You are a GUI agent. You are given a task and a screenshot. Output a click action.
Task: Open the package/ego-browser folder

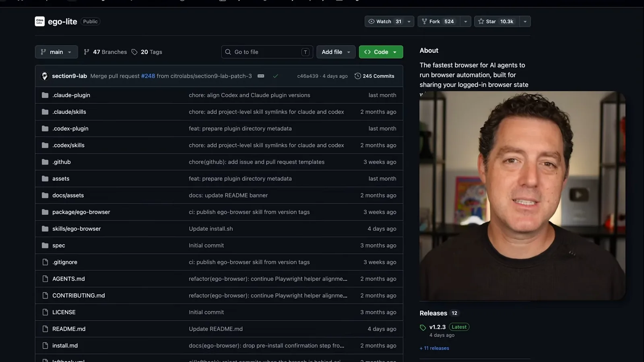[x=81, y=212]
